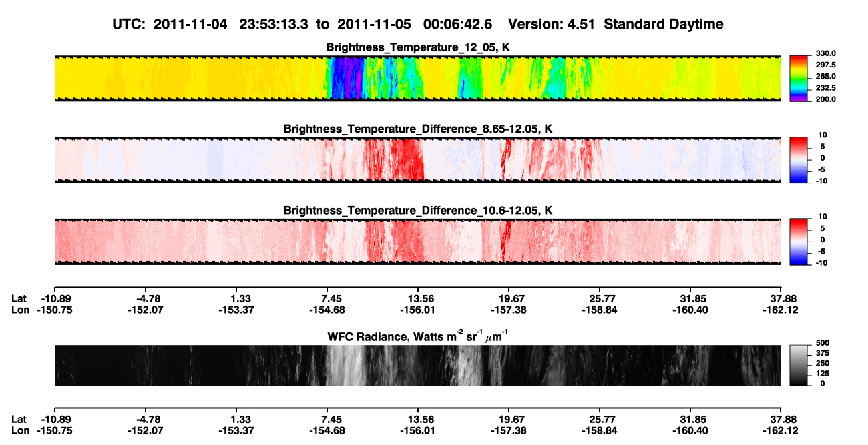
Task: Click the 232.5 colorbar label
Action: pyautogui.click(x=827, y=88)
